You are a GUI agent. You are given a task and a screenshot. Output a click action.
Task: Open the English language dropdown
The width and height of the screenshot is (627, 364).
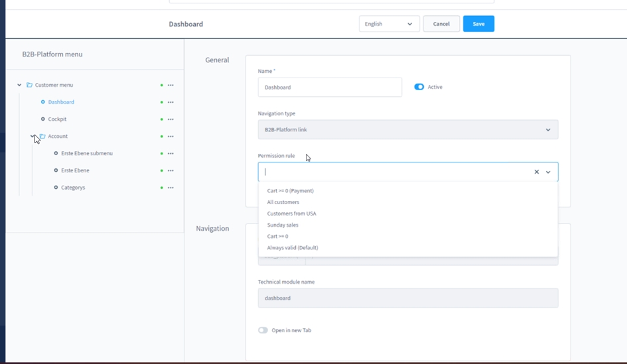coord(389,24)
